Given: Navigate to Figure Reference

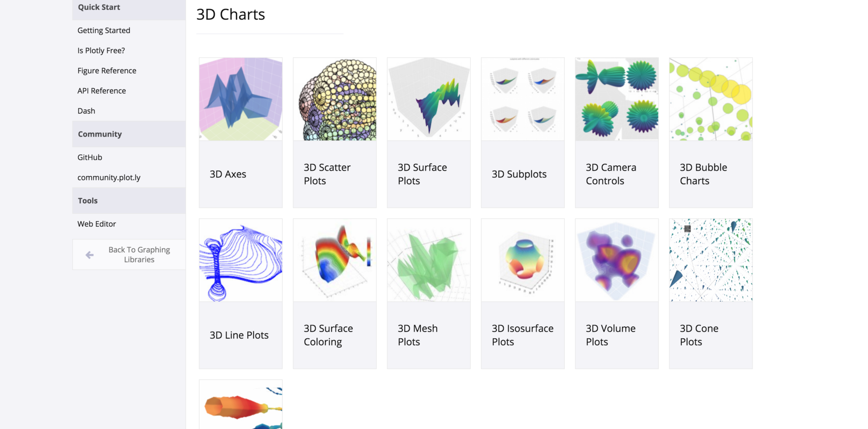Looking at the screenshot, I should [107, 70].
